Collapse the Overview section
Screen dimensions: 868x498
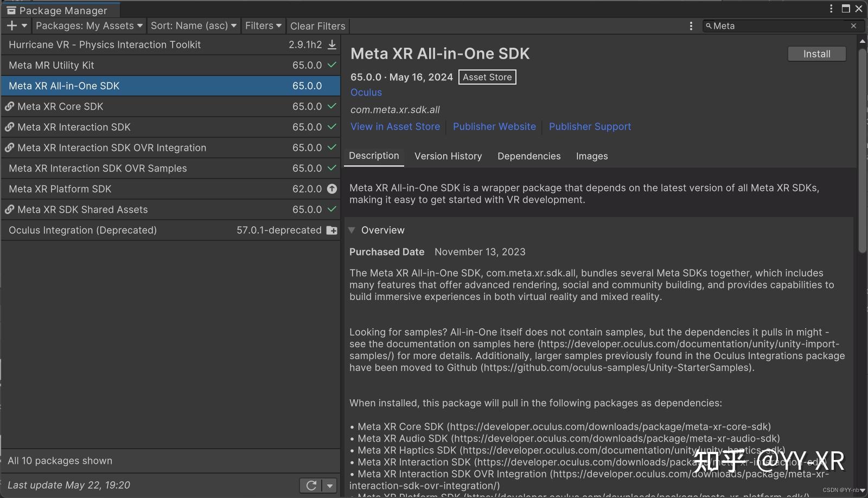[352, 230]
